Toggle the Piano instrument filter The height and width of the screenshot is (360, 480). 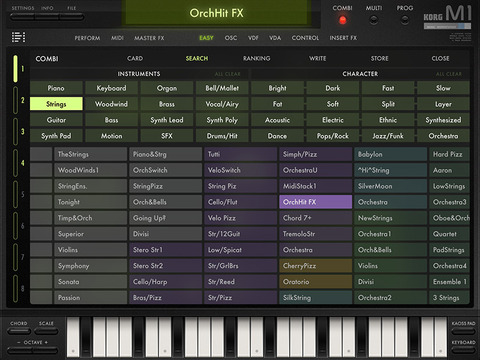56,88
